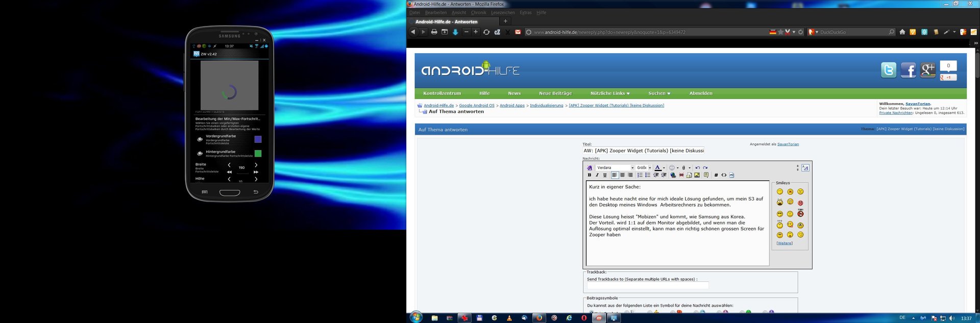Align message text left
Screen dimensions: 980x323
point(615,175)
